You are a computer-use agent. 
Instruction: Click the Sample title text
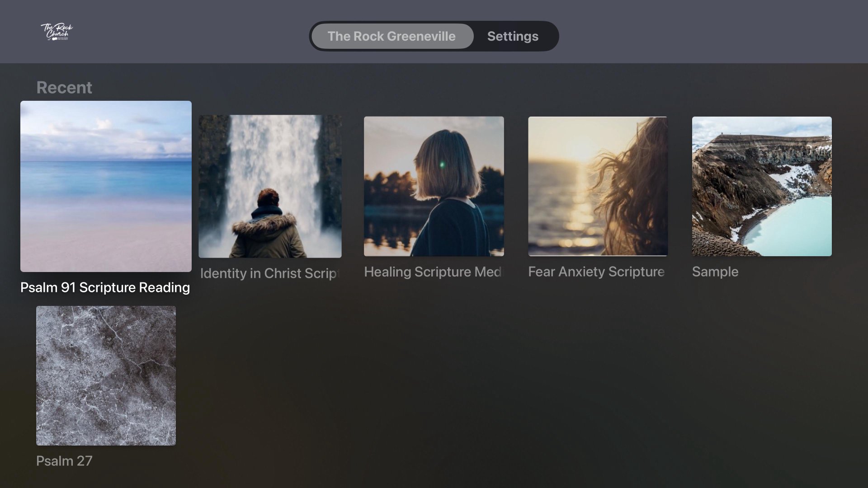(715, 272)
